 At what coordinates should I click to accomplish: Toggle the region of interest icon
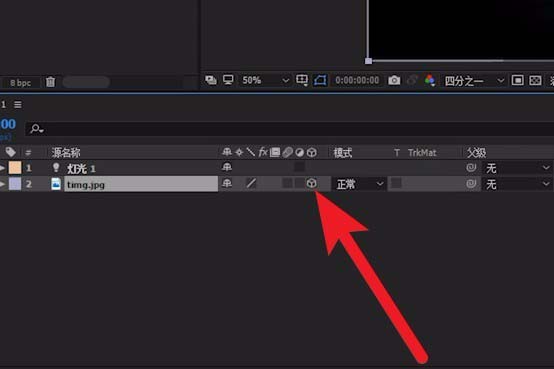coord(517,81)
